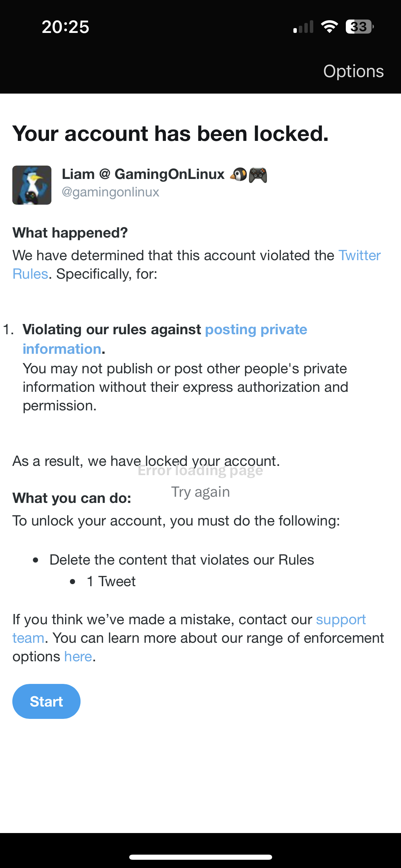Select the @gamingonlinux handle
This screenshot has height=868, width=401.
(110, 192)
